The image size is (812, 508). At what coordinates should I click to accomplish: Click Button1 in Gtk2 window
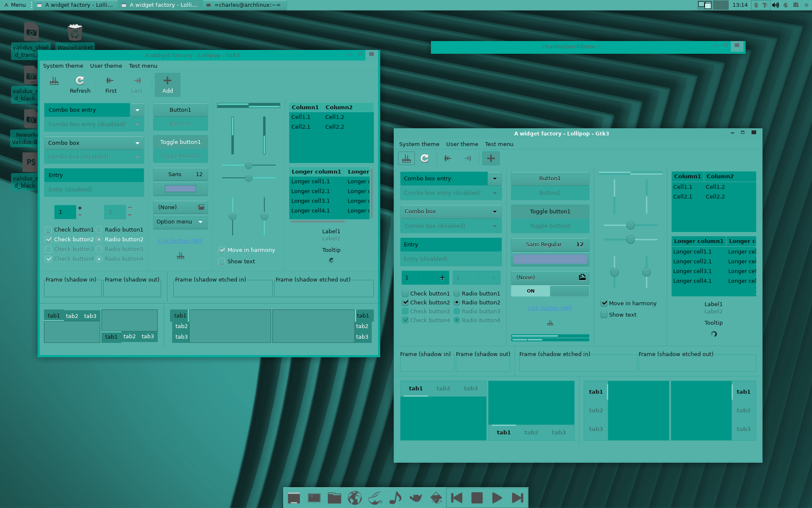[x=180, y=110]
